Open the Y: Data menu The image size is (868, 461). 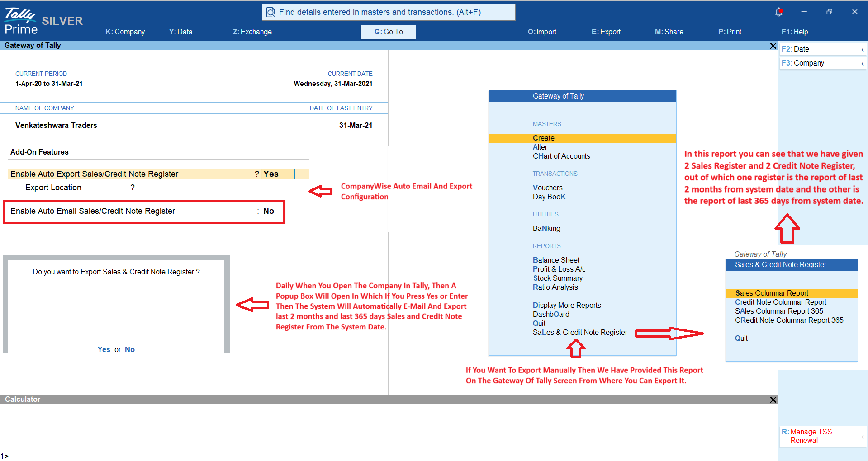click(181, 32)
